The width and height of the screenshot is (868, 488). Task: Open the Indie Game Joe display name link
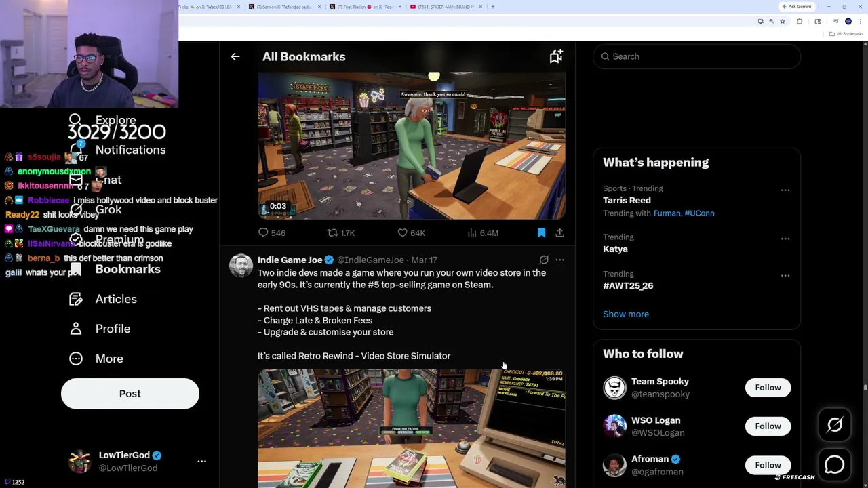click(290, 260)
